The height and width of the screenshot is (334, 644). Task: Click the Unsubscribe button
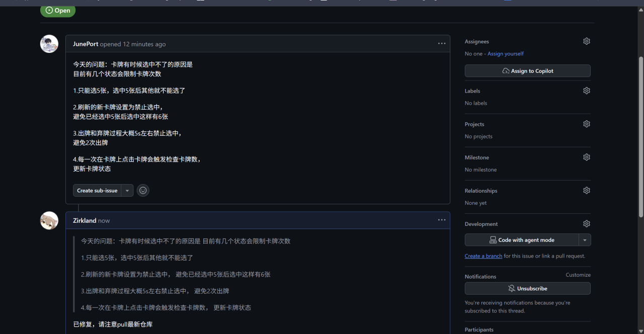point(527,288)
